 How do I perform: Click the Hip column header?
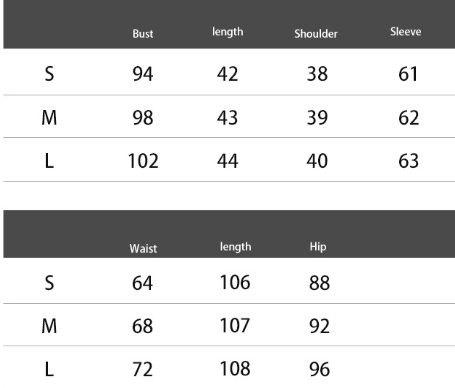(318, 247)
